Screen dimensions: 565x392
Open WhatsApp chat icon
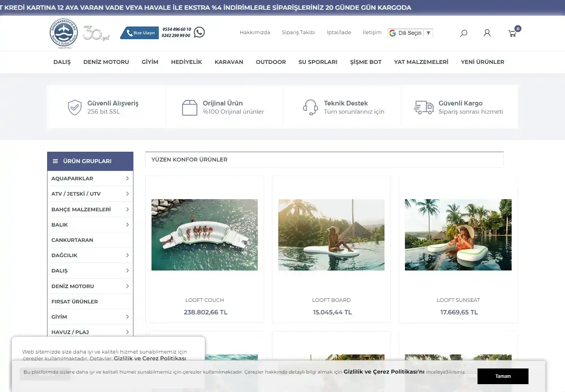[x=199, y=32]
